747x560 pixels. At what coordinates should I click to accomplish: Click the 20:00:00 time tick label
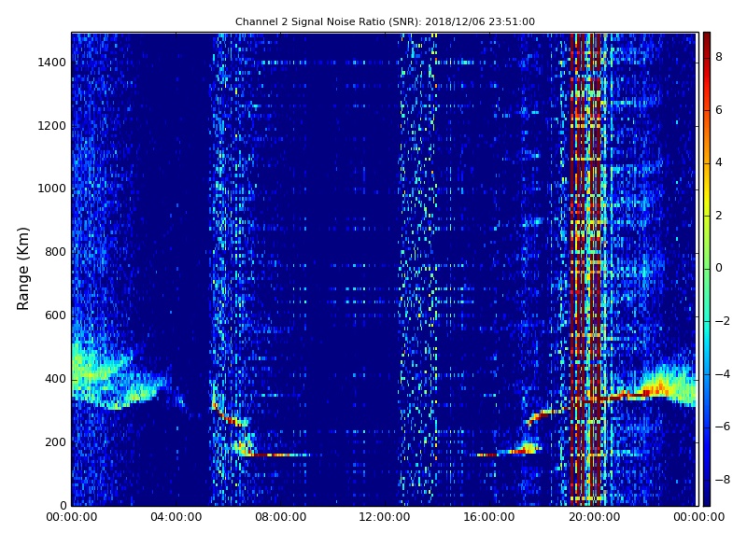[594, 518]
